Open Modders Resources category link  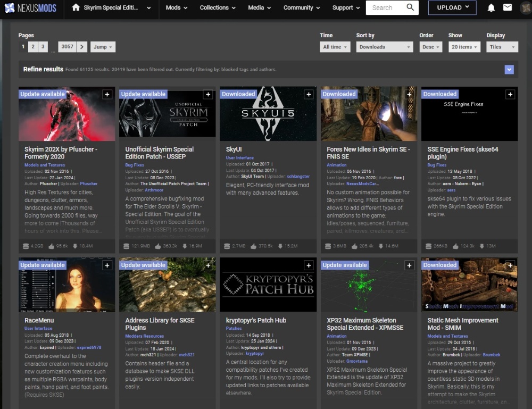(x=145, y=336)
